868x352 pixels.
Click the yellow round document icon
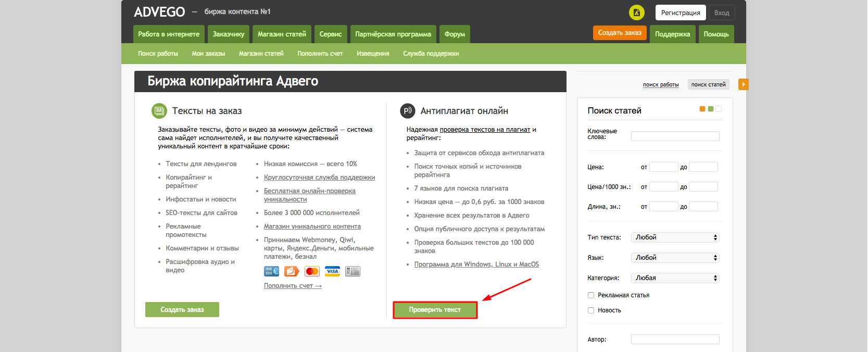pos(636,12)
